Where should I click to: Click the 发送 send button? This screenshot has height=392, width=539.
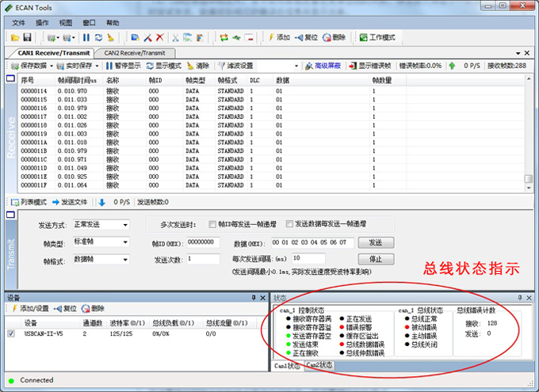[x=375, y=242]
